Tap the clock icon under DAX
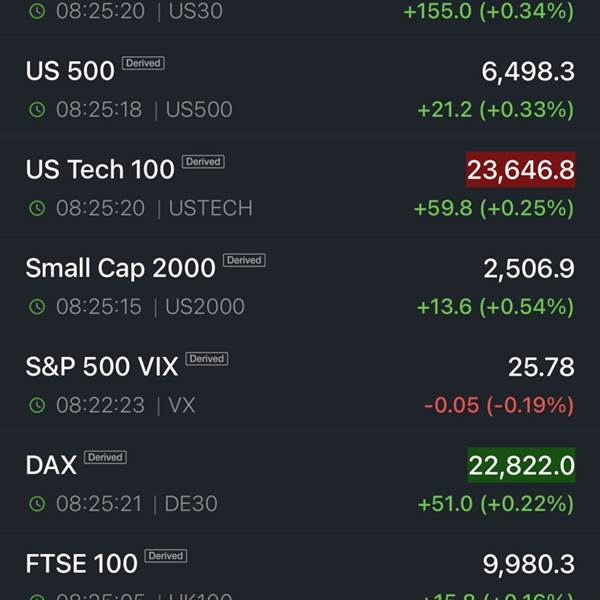This screenshot has height=600, width=600. pos(37,504)
